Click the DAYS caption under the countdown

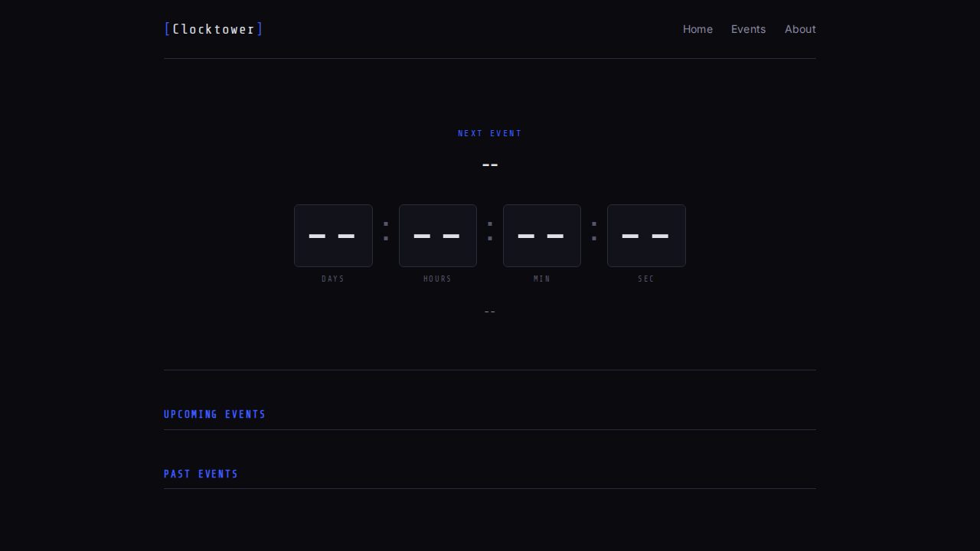tap(333, 279)
